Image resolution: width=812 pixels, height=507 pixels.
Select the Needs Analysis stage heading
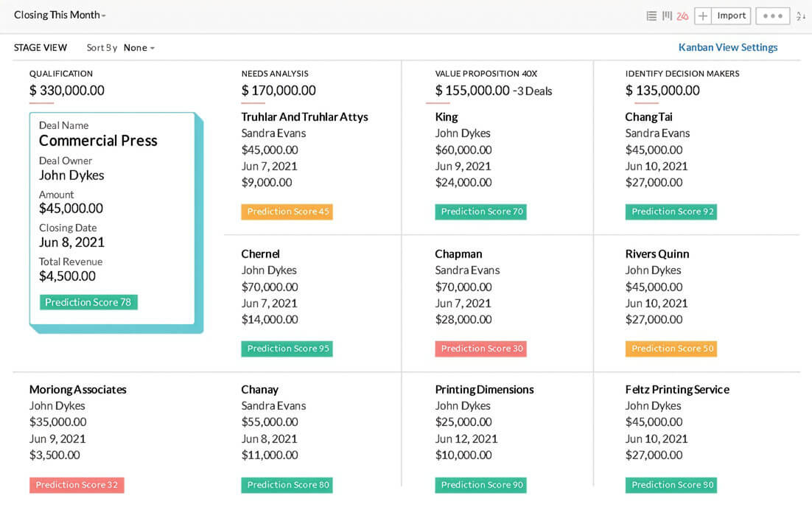275,74
